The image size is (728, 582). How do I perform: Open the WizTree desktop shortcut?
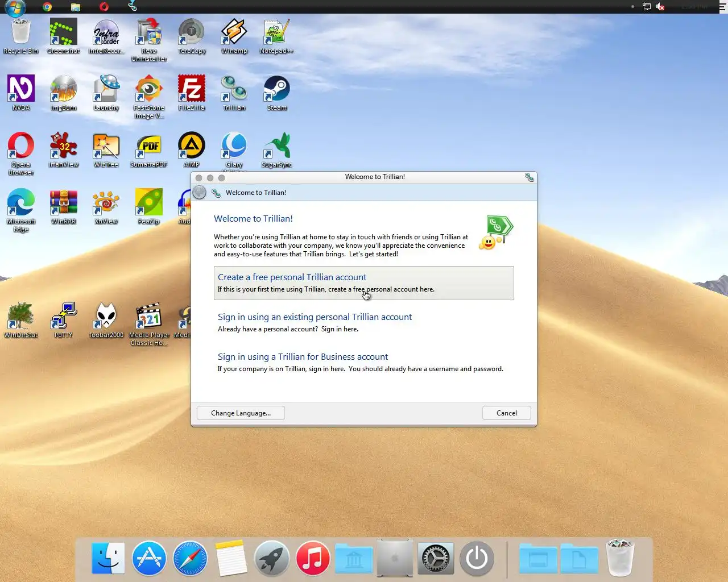[x=106, y=149]
